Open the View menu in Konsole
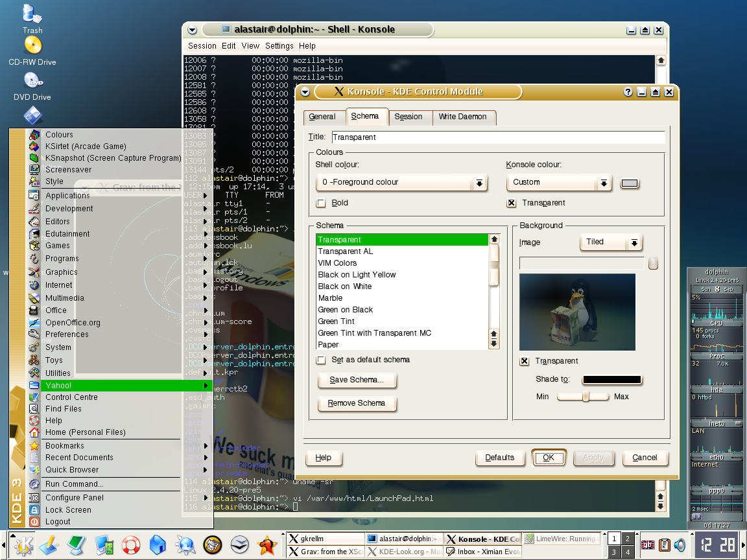This screenshot has width=747, height=560. [250, 46]
